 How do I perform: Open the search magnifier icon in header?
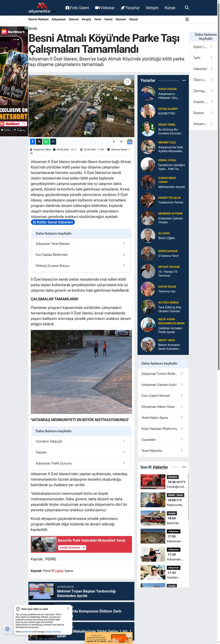pos(187,8)
